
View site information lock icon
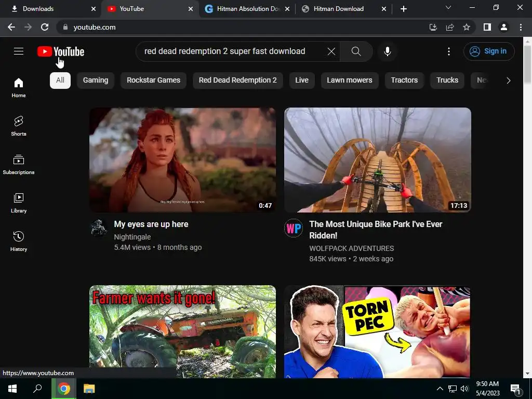(65, 27)
